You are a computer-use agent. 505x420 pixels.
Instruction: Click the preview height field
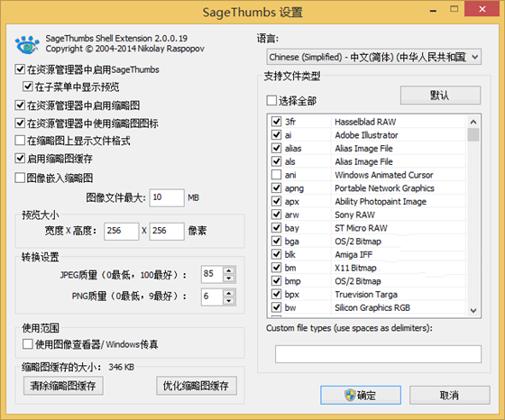pos(167,231)
